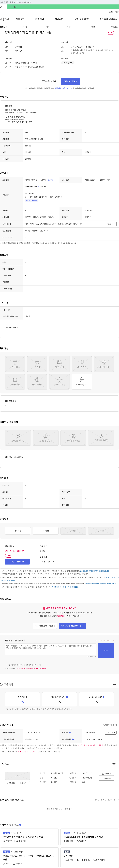This screenshot has height=868, width=119.
Task: Open the 24개월 contract period link
Action: pos(50,180)
